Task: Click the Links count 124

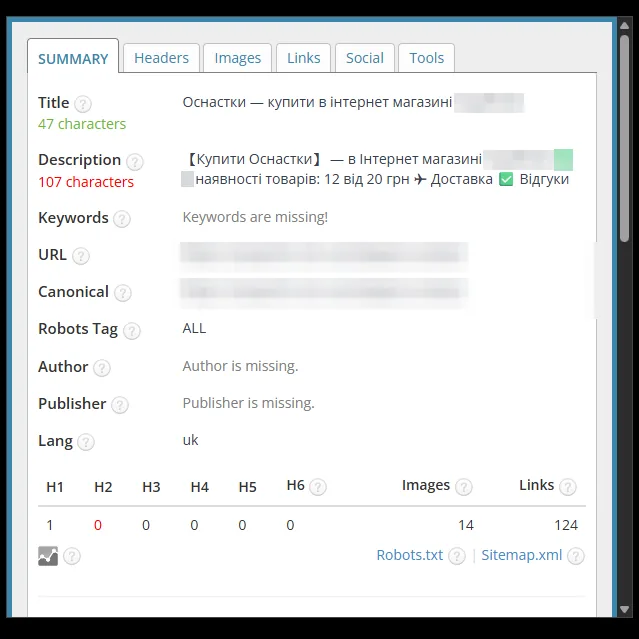Action: tap(566, 525)
